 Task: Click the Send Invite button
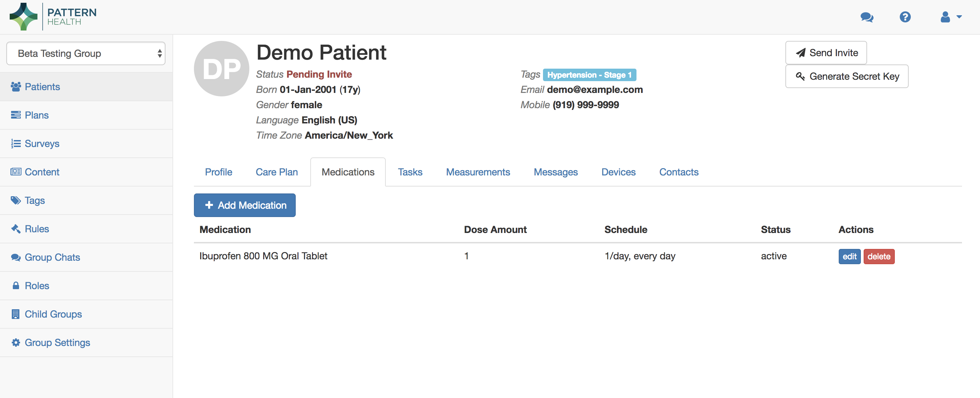[x=826, y=53]
